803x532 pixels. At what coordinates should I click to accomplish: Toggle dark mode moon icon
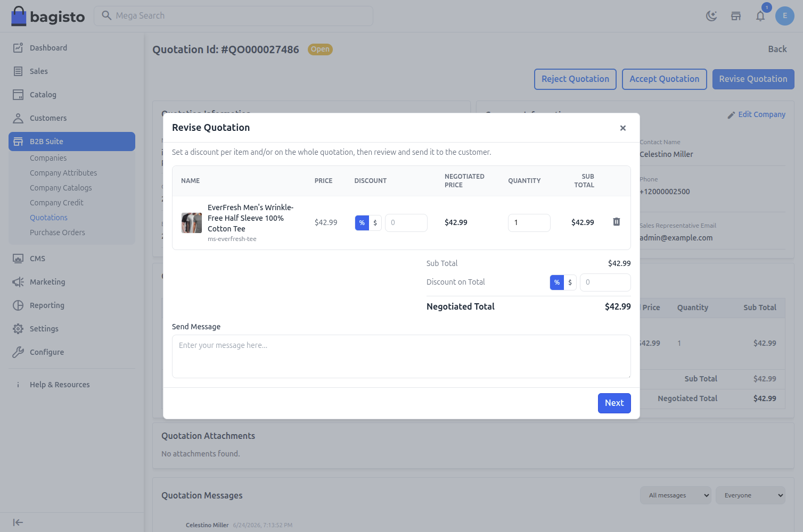(x=711, y=16)
